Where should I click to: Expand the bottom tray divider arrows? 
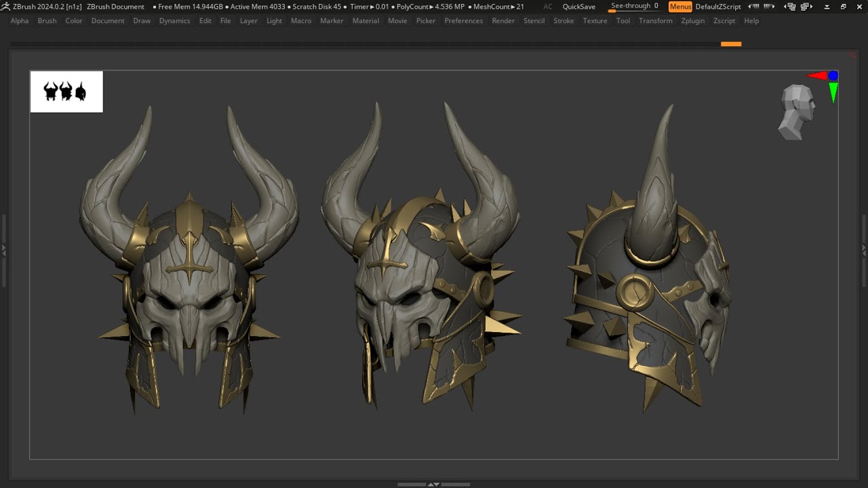(x=433, y=484)
